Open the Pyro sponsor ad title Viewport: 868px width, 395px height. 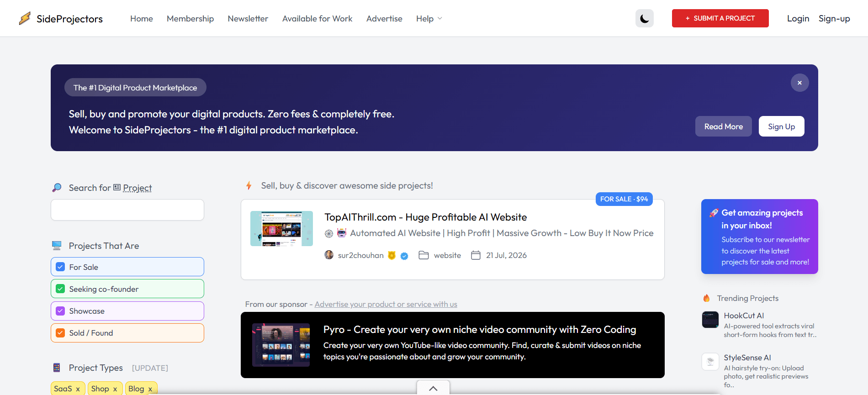(480, 330)
